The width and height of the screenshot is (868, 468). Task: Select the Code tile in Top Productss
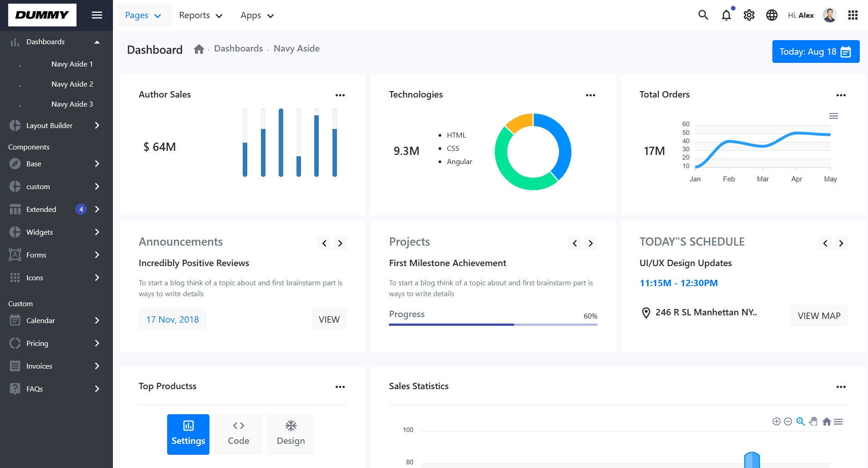pyautogui.click(x=238, y=434)
